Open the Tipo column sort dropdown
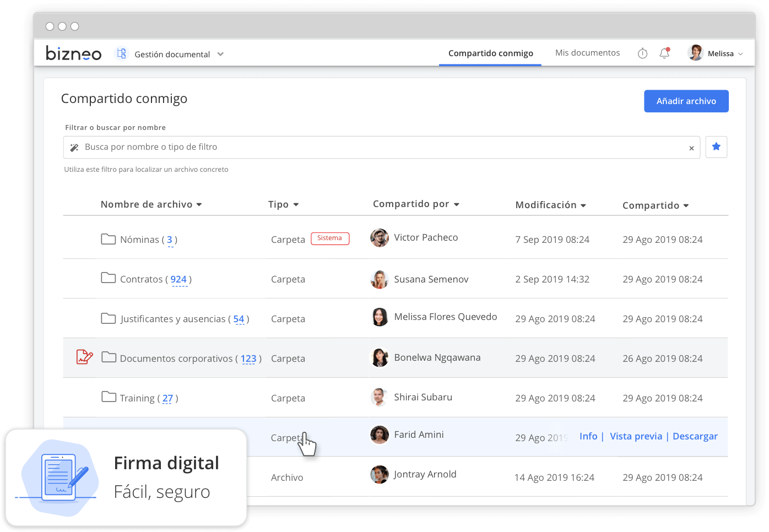This screenshot has height=532, width=769. 297,204
